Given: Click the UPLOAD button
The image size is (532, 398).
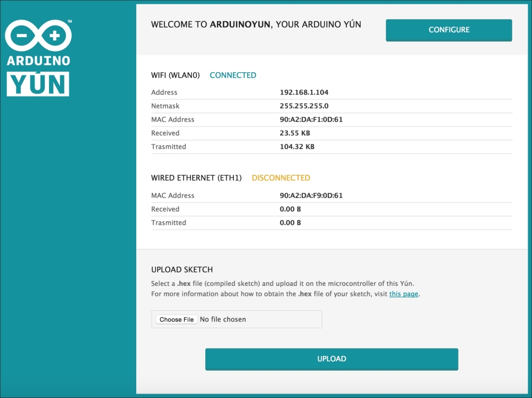Looking at the screenshot, I should 331,359.
